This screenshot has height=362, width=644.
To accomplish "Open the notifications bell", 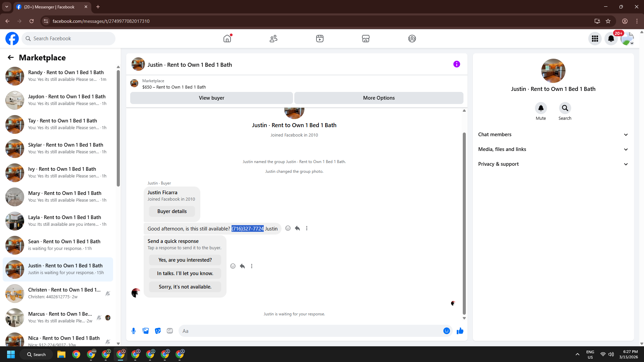I will [611, 39].
